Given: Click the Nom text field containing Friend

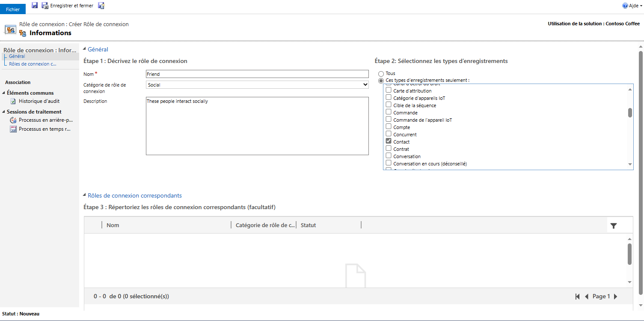Looking at the screenshot, I should tap(257, 74).
